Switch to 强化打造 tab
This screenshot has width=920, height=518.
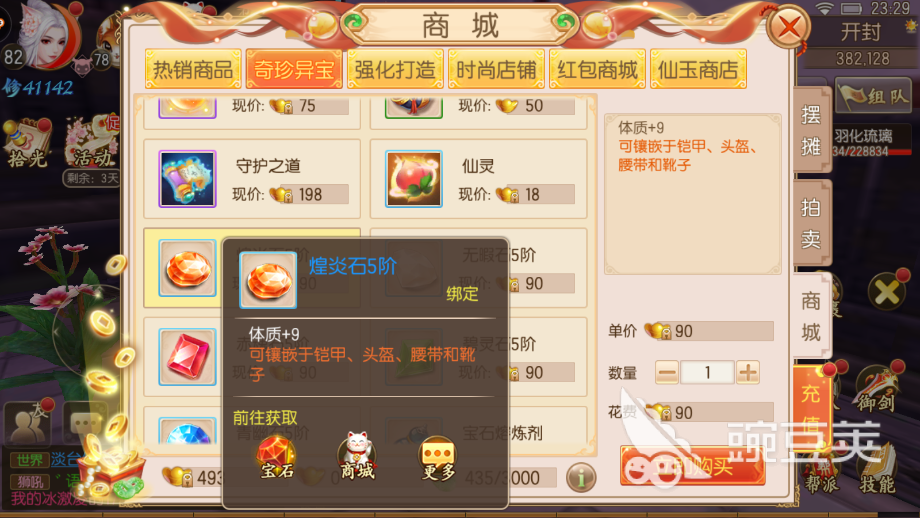(395, 69)
